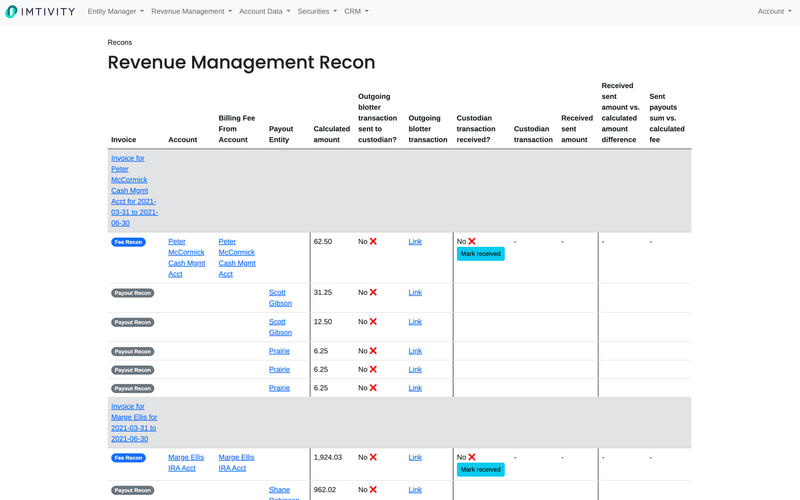This screenshot has width=800, height=500.
Task: Open the blotter transaction Link for 1,924.03 row
Action: pos(415,457)
